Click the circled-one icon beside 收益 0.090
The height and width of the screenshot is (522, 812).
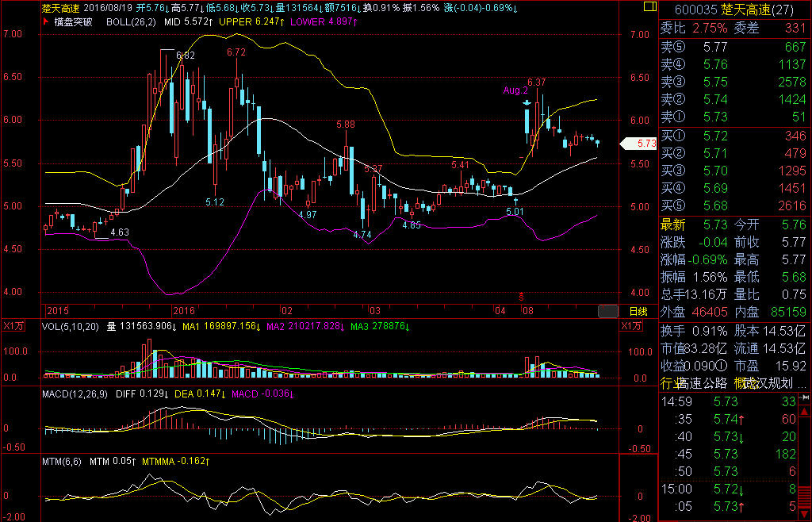[x=721, y=366]
